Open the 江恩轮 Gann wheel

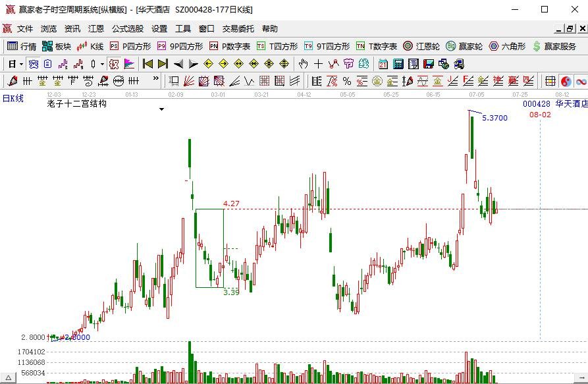point(421,46)
